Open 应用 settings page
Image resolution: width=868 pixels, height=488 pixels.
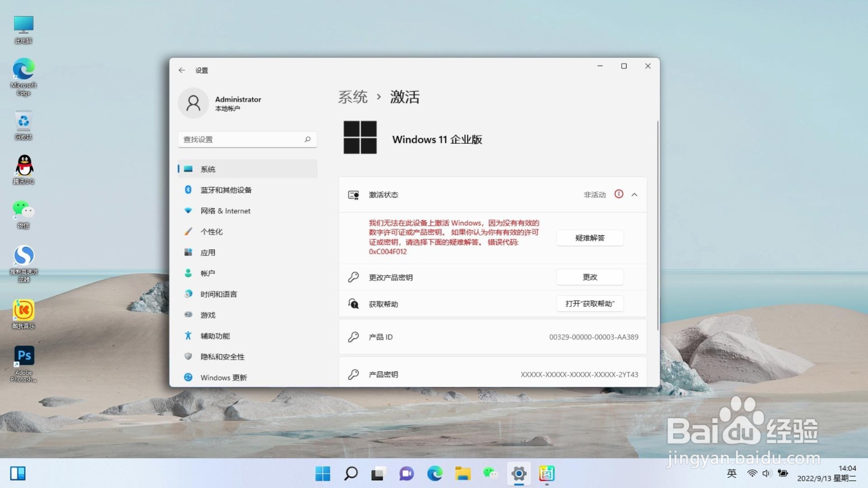coord(247,253)
